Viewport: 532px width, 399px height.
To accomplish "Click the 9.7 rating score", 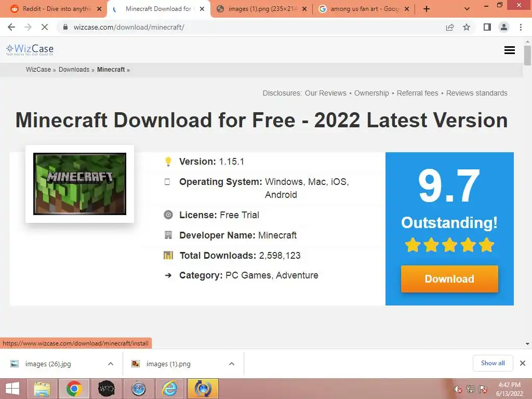I will 449,186.
